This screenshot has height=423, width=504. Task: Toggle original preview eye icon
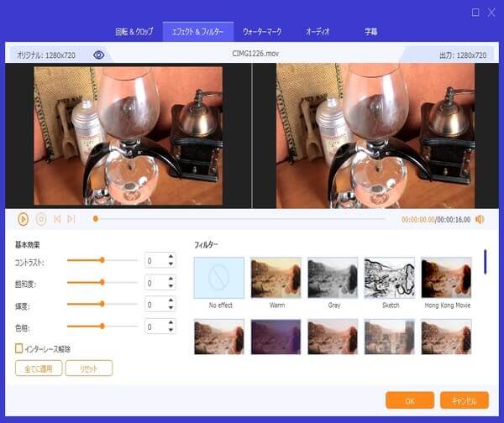point(99,55)
